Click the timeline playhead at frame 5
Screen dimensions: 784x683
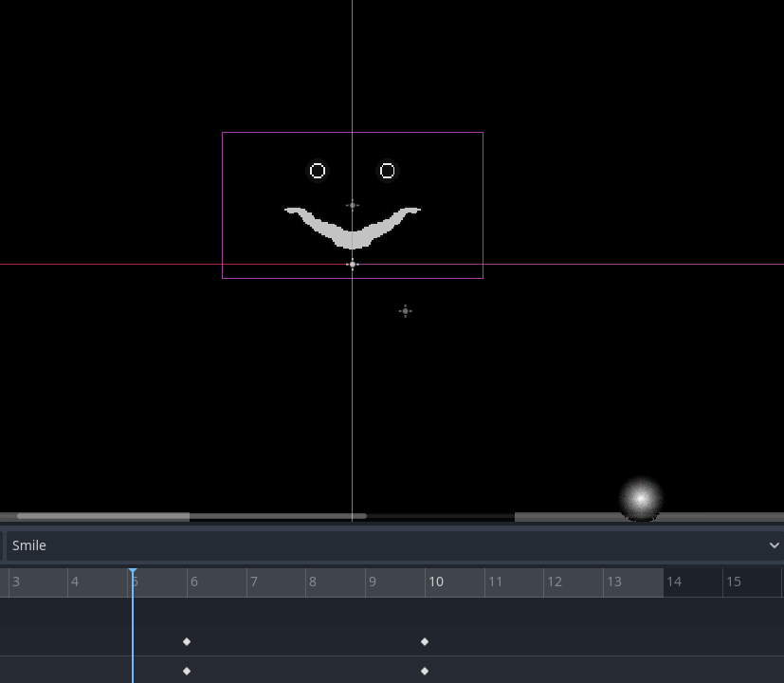click(x=133, y=571)
